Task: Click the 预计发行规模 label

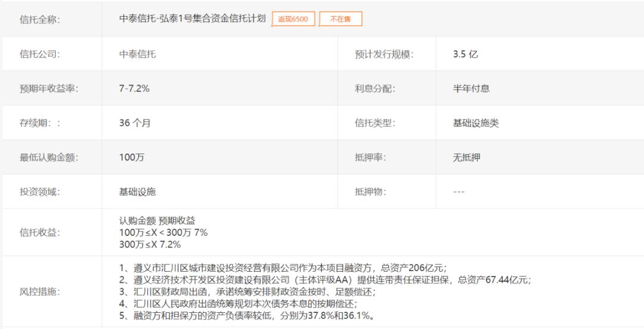Action: [384, 54]
